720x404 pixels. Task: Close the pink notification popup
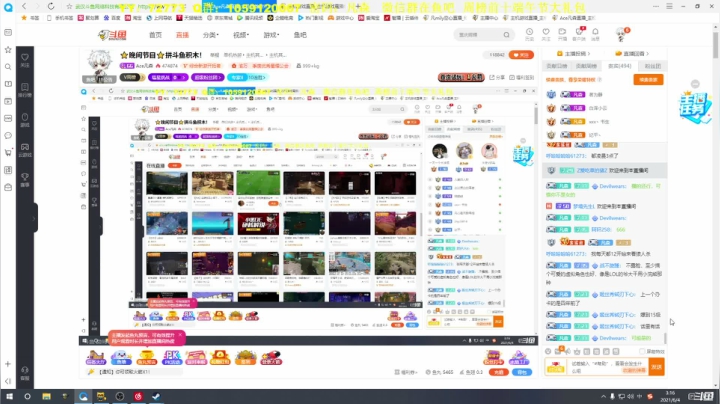pos(180,335)
